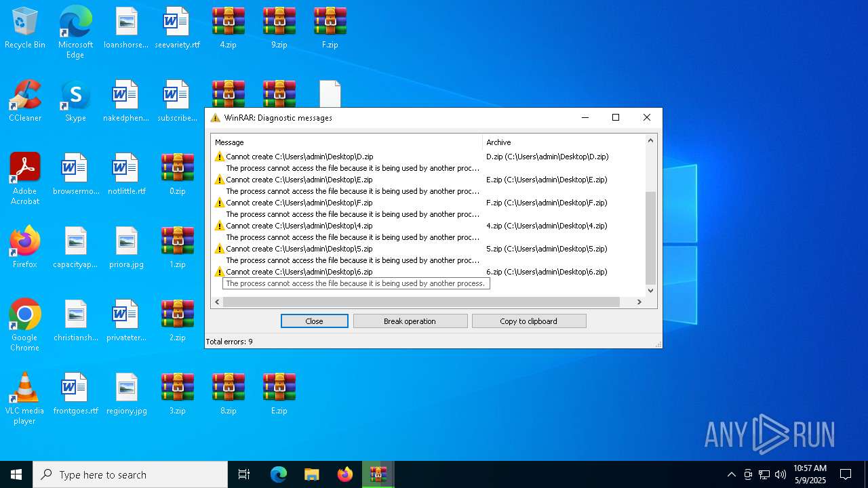Select the 'Cannot create D.zip' message row
Screen dimensions: 868x488
click(428, 157)
